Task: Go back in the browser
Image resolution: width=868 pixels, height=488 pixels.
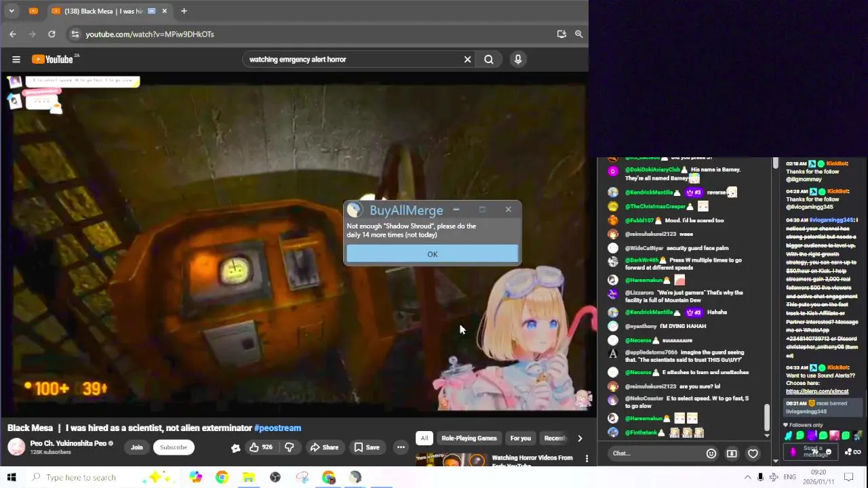Action: coord(13,34)
